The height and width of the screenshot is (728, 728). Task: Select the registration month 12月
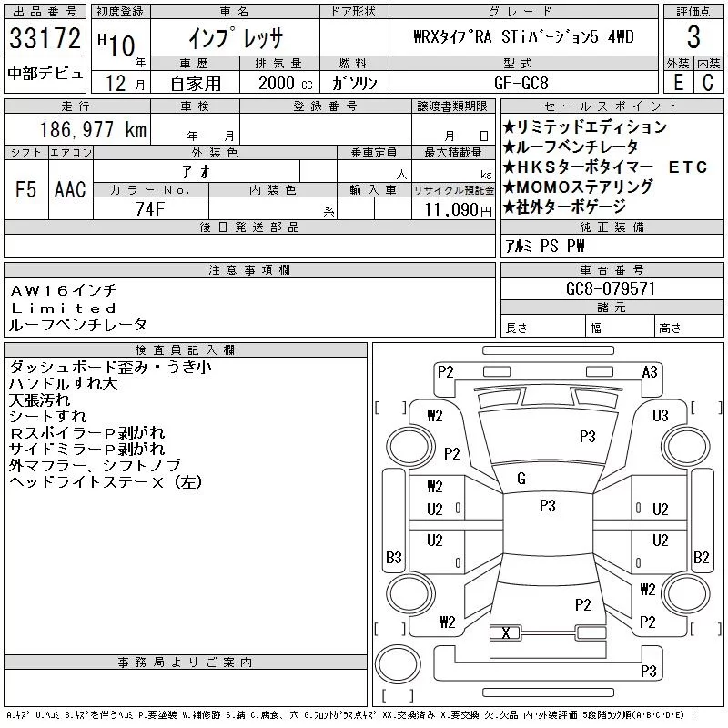tap(126, 83)
